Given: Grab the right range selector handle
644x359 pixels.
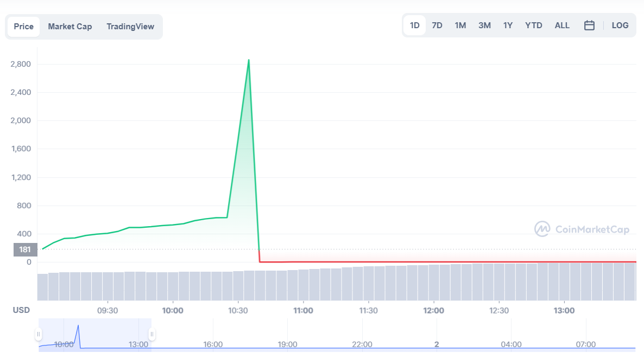Looking at the screenshot, I should click(152, 334).
